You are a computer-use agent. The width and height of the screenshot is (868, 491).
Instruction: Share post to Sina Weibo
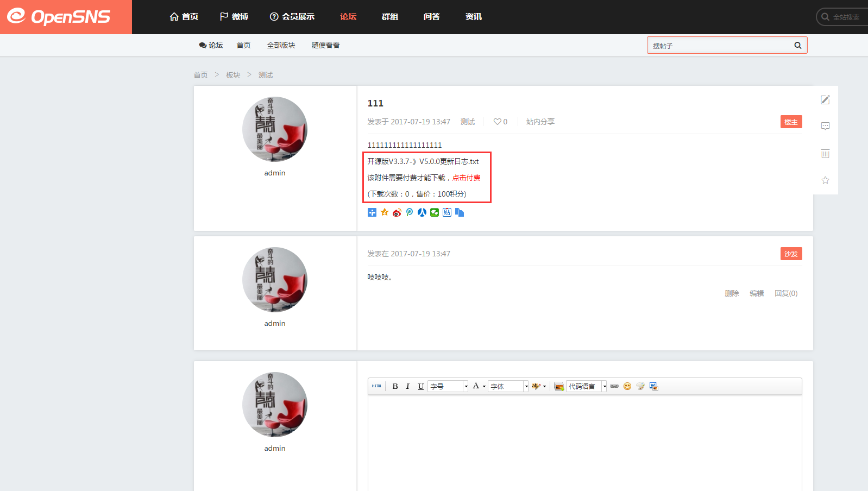(x=397, y=212)
